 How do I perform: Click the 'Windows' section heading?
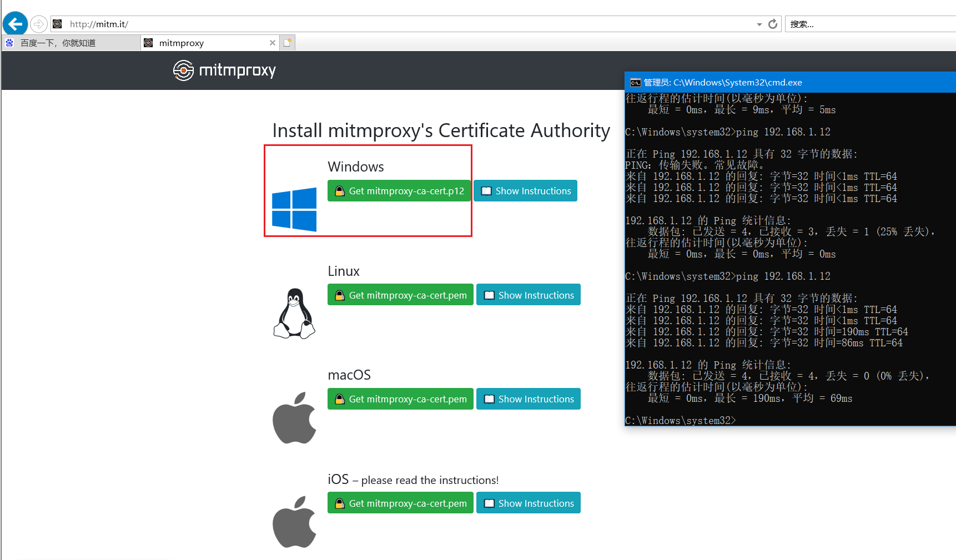(x=356, y=167)
